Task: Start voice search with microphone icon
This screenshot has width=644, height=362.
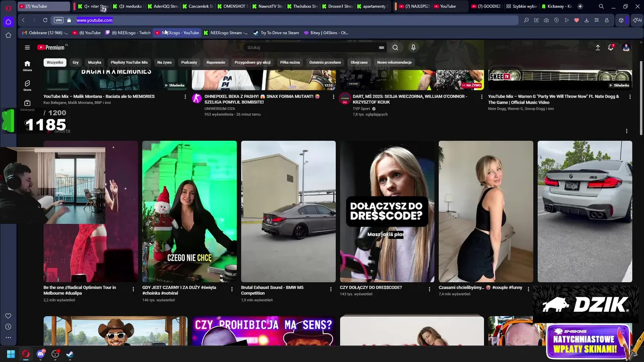Action: click(413, 47)
